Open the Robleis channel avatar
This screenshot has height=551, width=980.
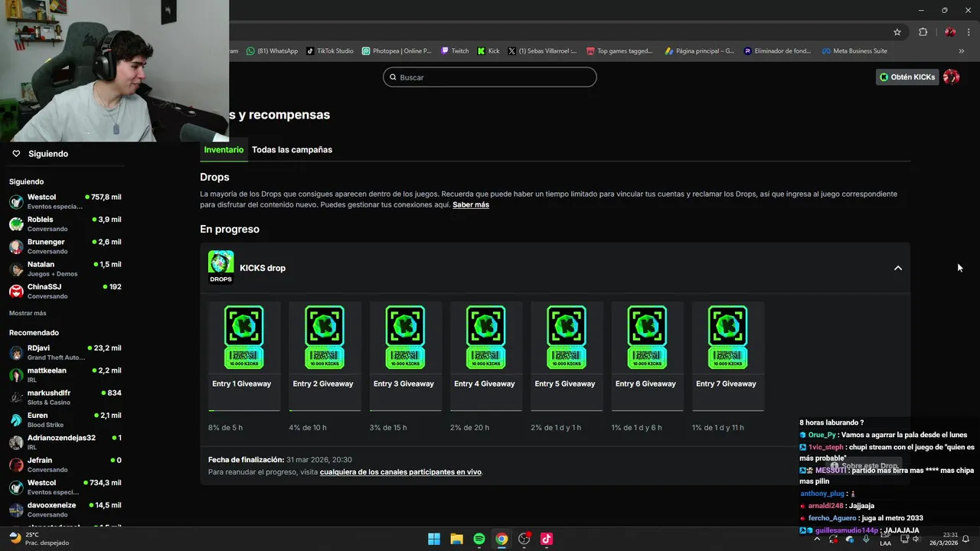16,224
